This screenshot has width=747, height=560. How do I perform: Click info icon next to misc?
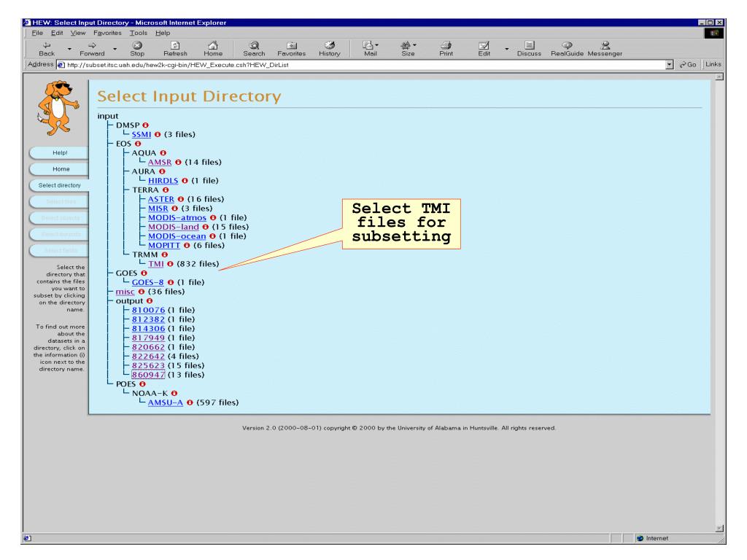click(x=141, y=292)
